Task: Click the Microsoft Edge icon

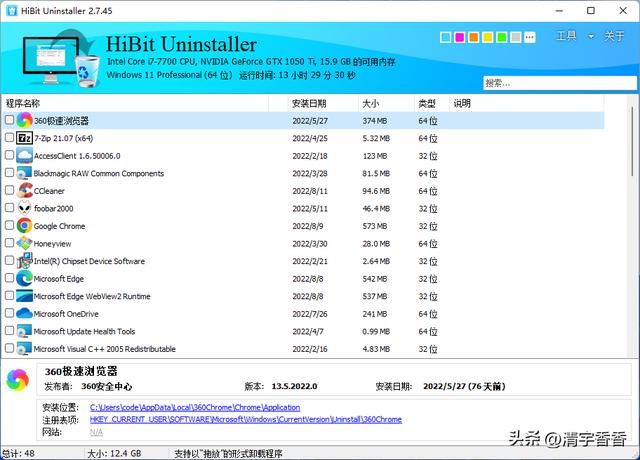Action: pos(24,278)
